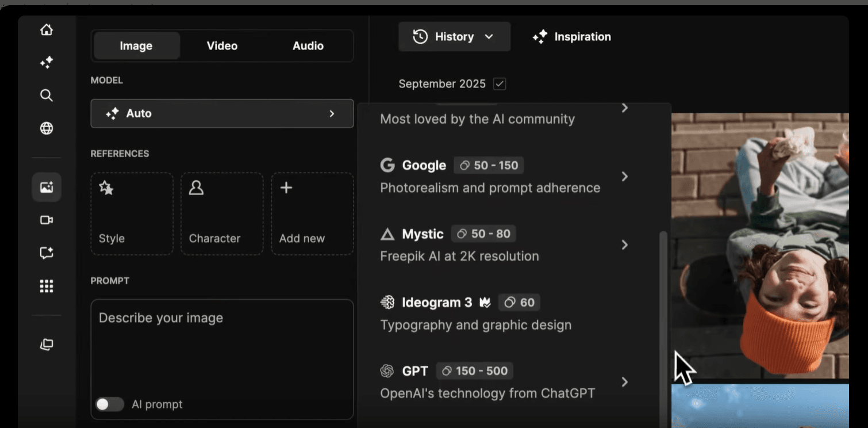
Task: Open the stacked folders icon in sidebar
Action: click(x=47, y=345)
